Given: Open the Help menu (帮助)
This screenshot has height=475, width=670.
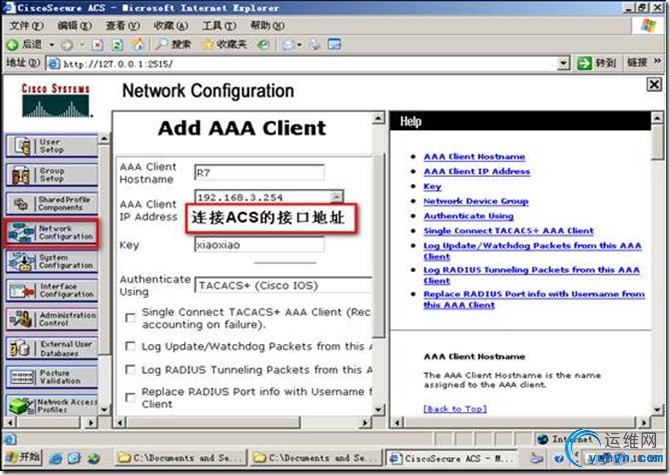Looking at the screenshot, I should (267, 26).
